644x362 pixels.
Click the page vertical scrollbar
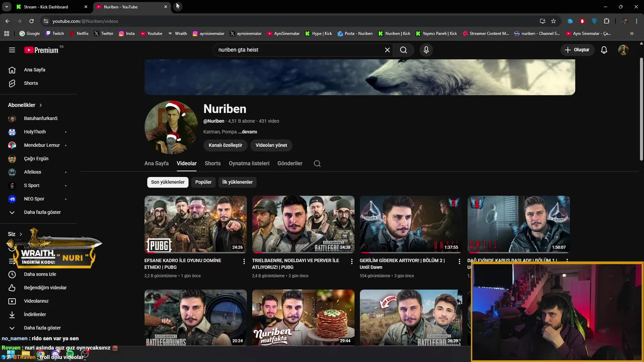(641, 108)
